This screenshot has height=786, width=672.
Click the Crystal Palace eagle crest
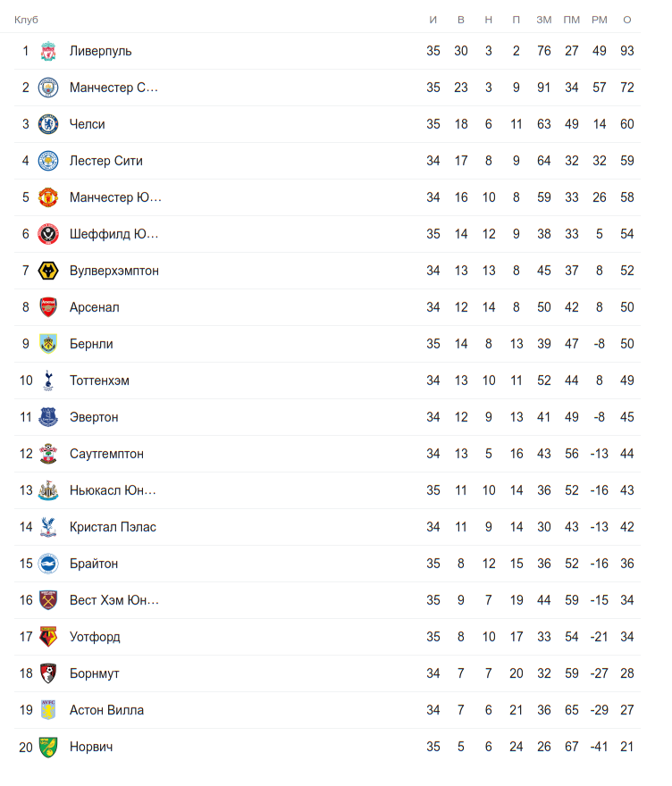(x=48, y=527)
